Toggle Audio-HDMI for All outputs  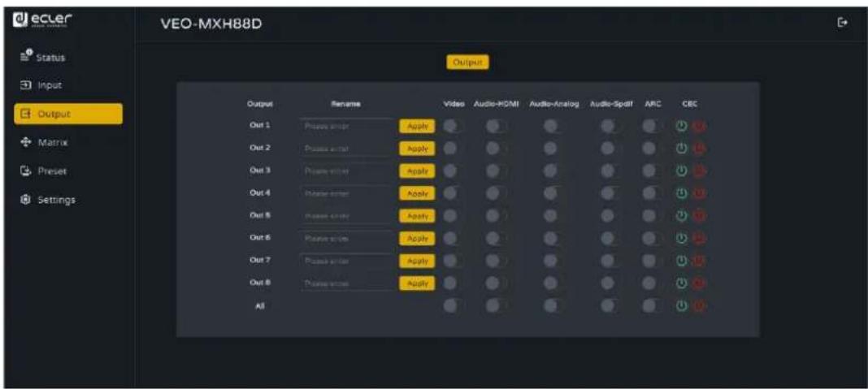pyautogui.click(x=497, y=305)
